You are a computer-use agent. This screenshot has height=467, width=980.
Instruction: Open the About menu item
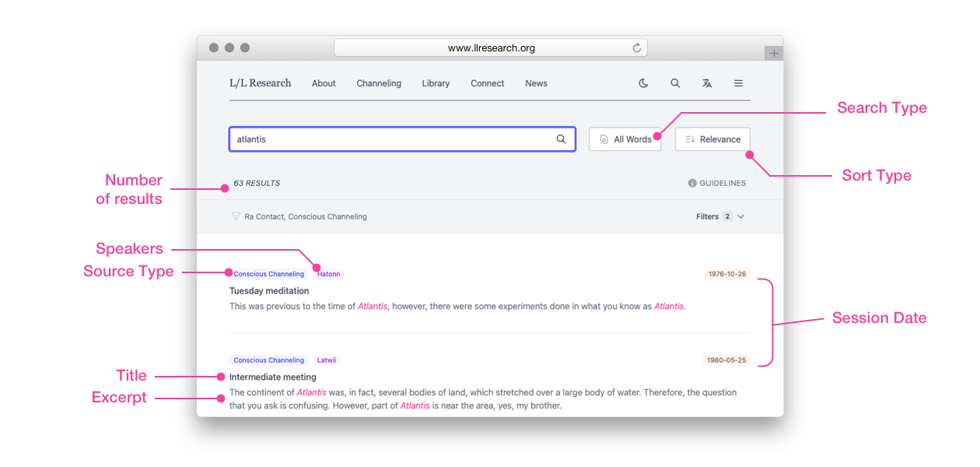(324, 83)
